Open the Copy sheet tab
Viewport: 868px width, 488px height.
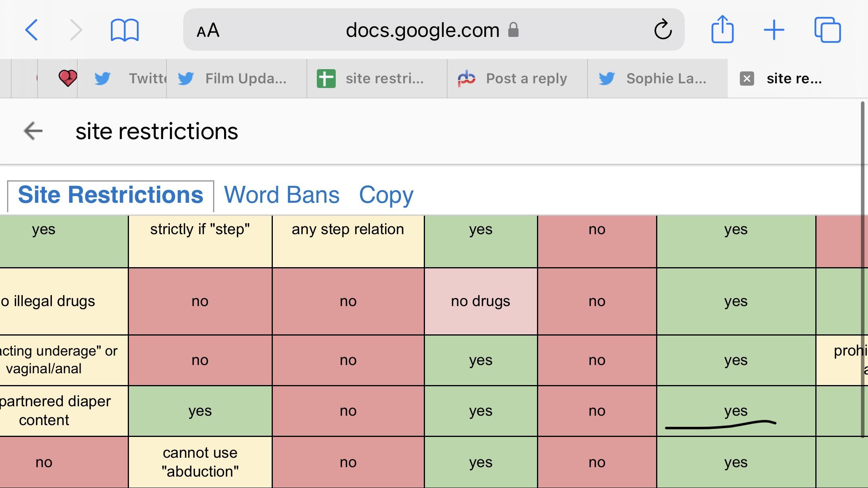[x=386, y=195]
